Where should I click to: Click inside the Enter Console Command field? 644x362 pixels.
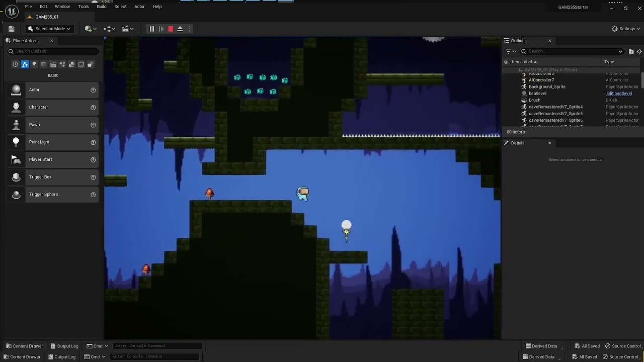[156, 345]
